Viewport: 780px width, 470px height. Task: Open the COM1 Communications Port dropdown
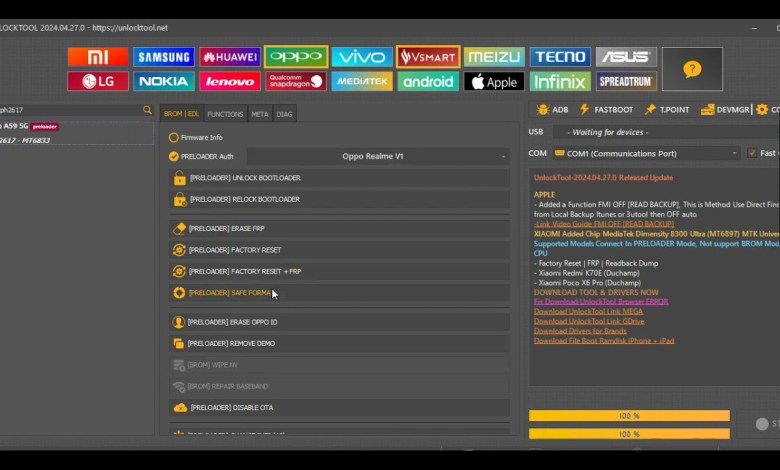click(x=645, y=153)
